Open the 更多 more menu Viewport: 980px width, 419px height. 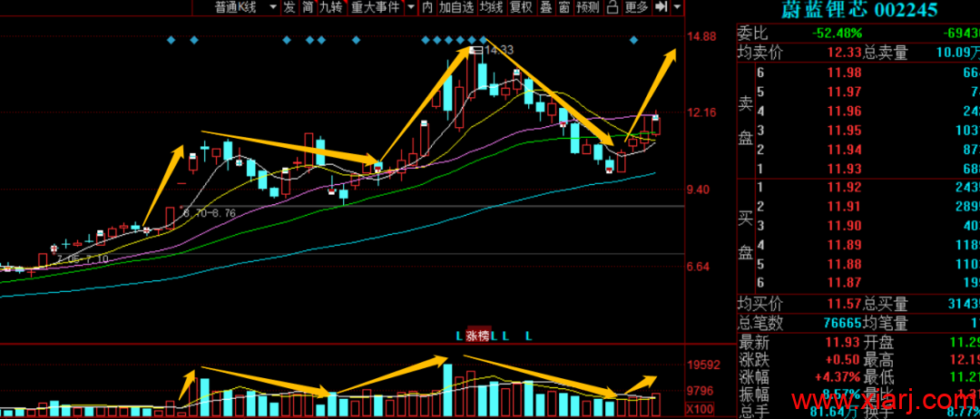click(x=636, y=7)
